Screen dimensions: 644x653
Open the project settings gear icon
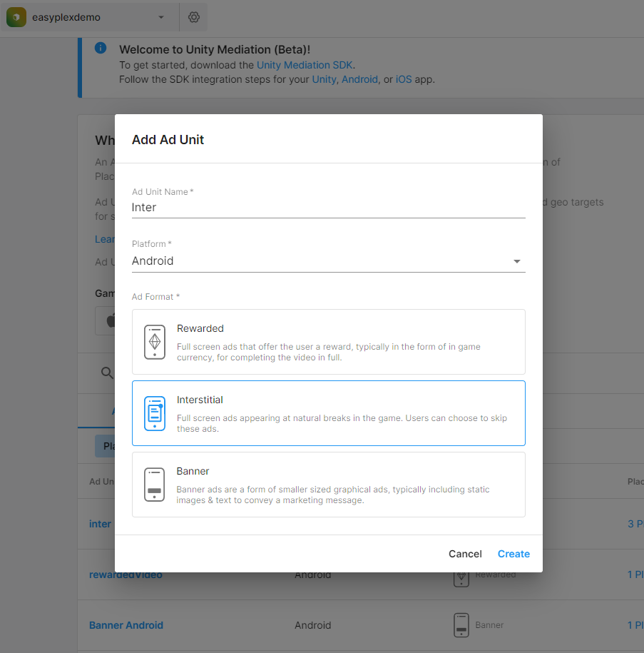[193, 16]
